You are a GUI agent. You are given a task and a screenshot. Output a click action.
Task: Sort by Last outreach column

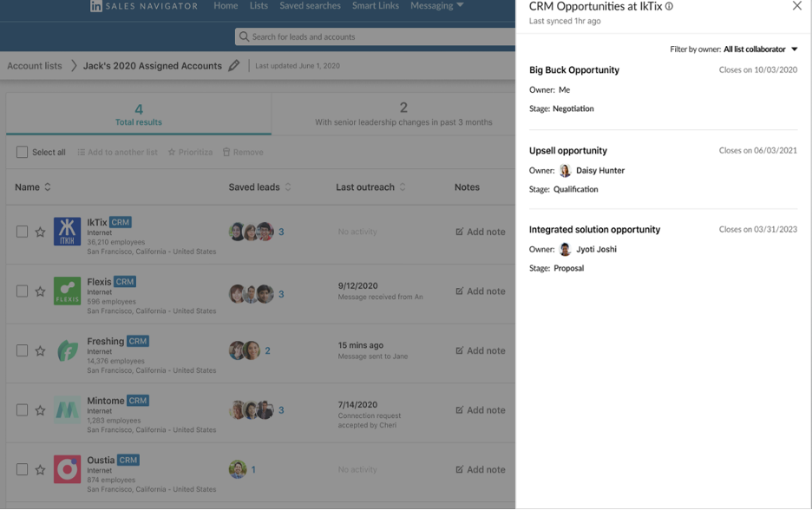click(370, 187)
